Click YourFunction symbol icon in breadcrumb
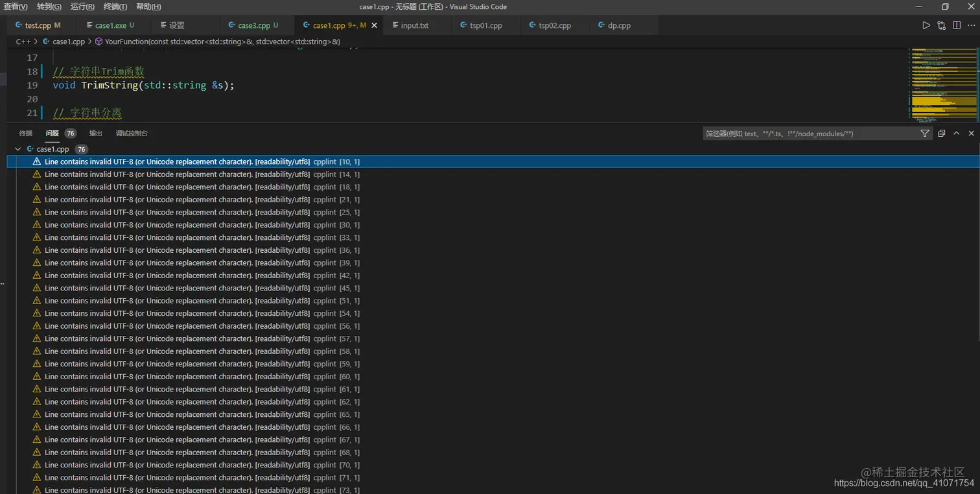Image resolution: width=980 pixels, height=494 pixels. pos(99,41)
